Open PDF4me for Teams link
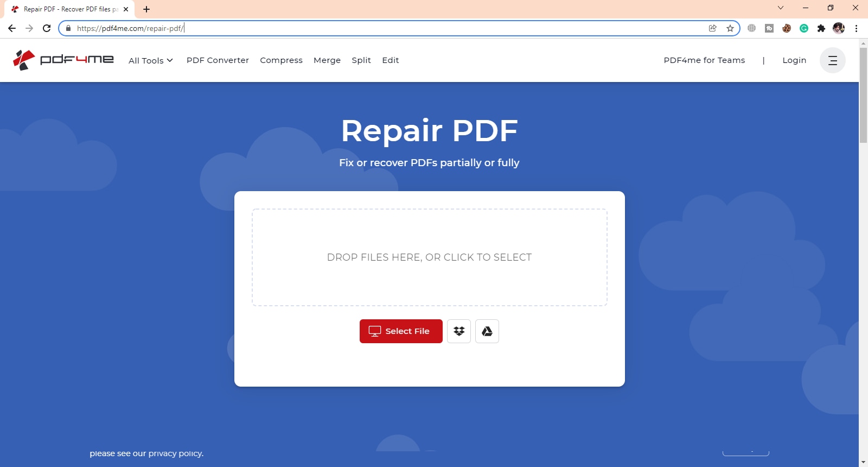The height and width of the screenshot is (467, 868). tap(704, 60)
